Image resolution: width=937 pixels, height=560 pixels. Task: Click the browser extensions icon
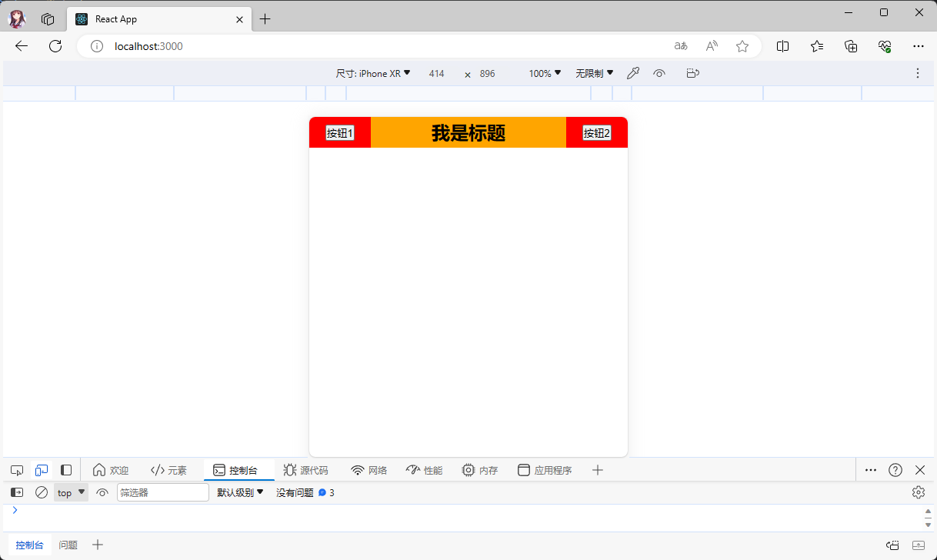(x=850, y=46)
